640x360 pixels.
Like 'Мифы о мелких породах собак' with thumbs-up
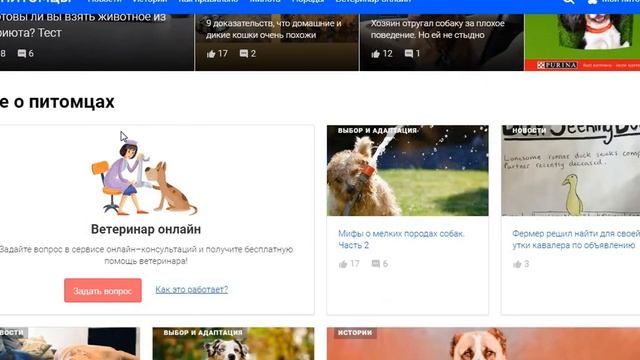coord(343,264)
